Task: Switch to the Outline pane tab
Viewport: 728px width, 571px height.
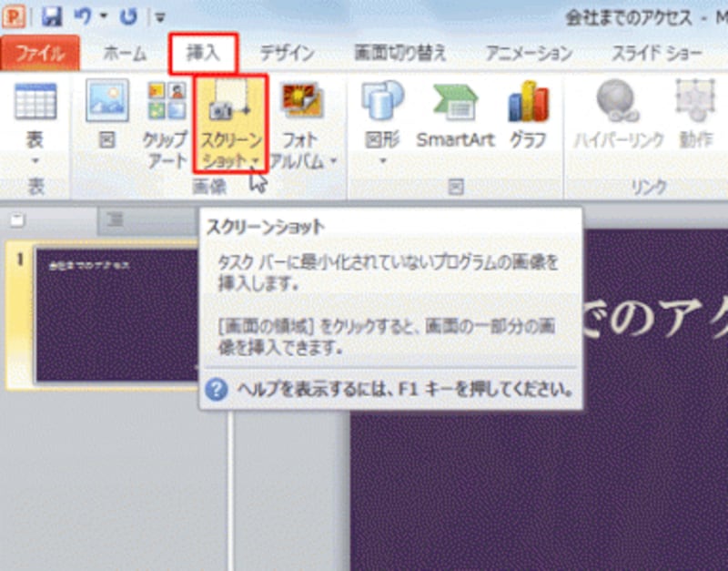Action: click(x=116, y=219)
